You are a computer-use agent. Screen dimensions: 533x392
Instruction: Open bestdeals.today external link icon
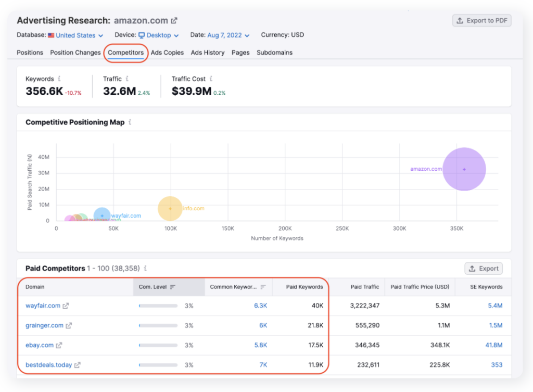pyautogui.click(x=78, y=365)
